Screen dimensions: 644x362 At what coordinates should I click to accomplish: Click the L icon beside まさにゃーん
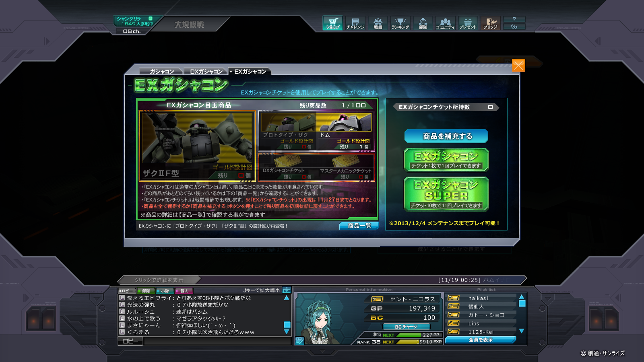(122, 325)
